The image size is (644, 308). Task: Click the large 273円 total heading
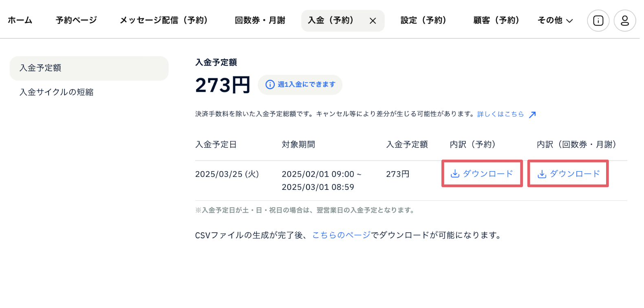(x=223, y=85)
